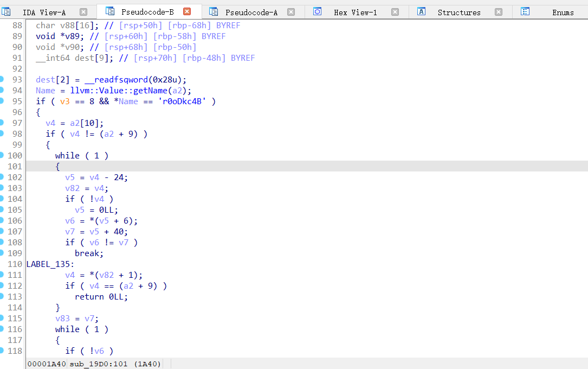Click the Structures tab icon

pos(421,11)
